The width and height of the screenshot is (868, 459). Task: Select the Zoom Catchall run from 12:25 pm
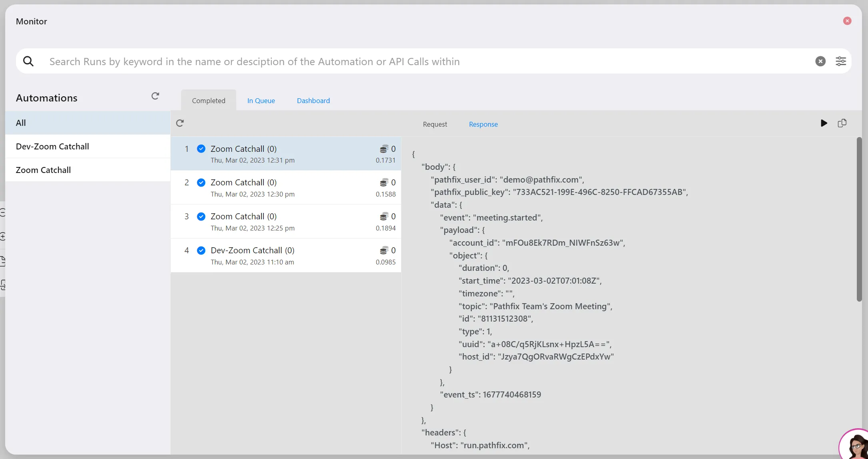pos(286,222)
